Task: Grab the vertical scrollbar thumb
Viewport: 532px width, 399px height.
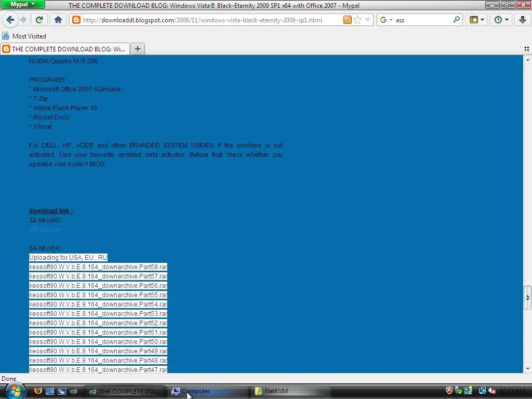Action: tap(527, 298)
